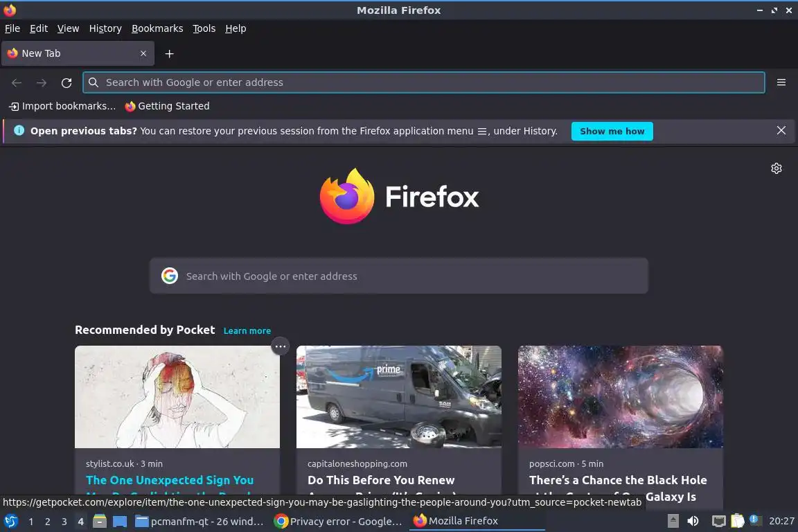The height and width of the screenshot is (532, 798).
Task: Launch the file manager taskbar icon
Action: (x=100, y=521)
